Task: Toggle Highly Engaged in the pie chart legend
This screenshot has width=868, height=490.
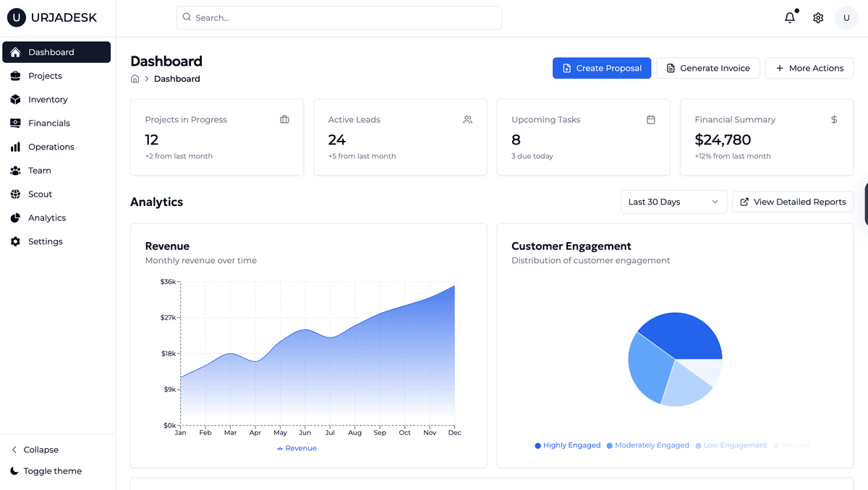Action: 567,445
